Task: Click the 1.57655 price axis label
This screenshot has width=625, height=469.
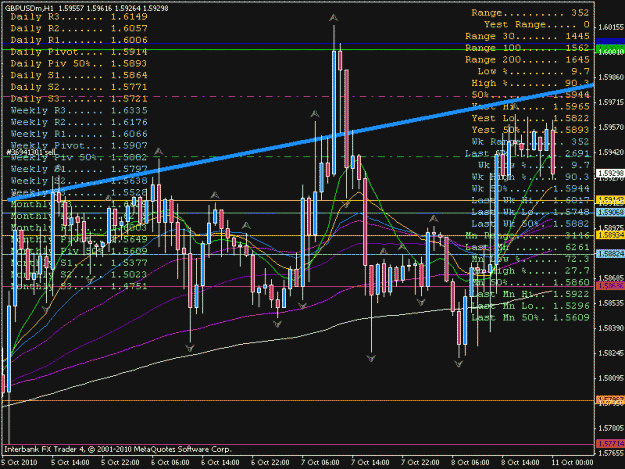Action: point(611,453)
